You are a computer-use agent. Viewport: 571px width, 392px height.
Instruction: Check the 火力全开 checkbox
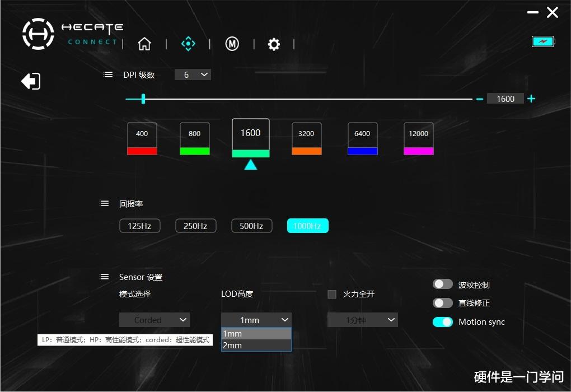pyautogui.click(x=332, y=294)
